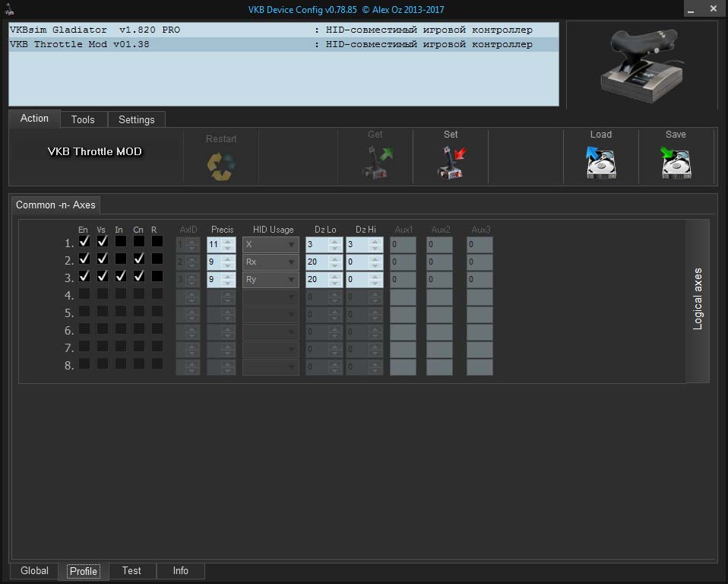Click the Dz Lo column header
This screenshot has height=584, width=728.
point(325,230)
